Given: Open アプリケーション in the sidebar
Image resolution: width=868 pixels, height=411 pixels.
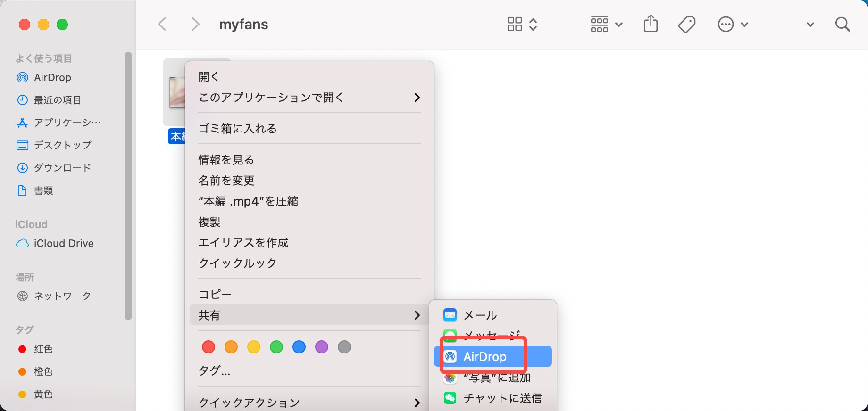Looking at the screenshot, I should (68, 123).
